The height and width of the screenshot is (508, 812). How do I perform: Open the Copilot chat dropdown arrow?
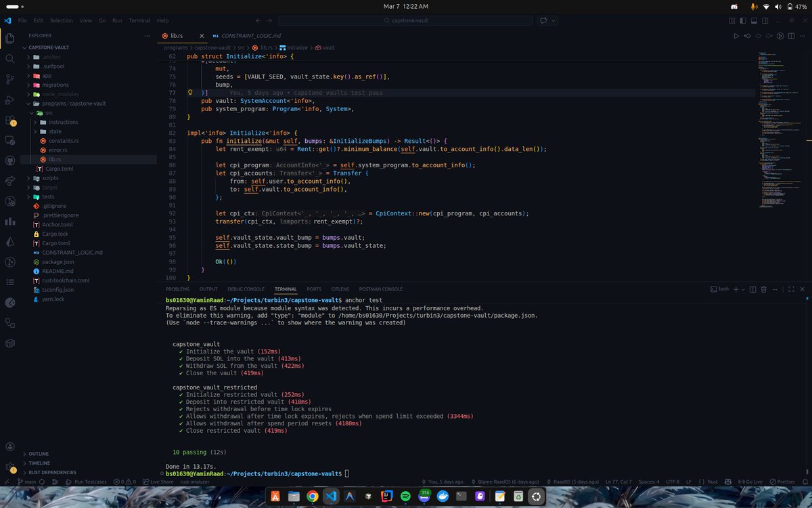[x=554, y=21]
